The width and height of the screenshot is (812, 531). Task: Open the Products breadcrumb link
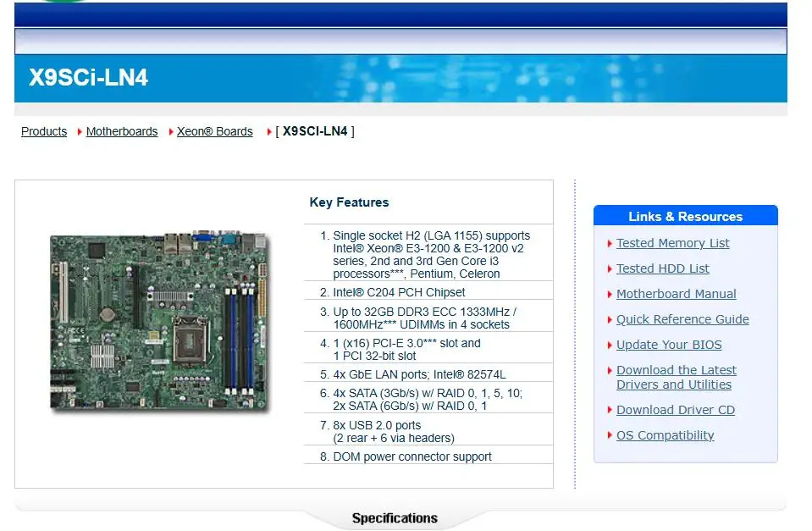pyautogui.click(x=44, y=131)
